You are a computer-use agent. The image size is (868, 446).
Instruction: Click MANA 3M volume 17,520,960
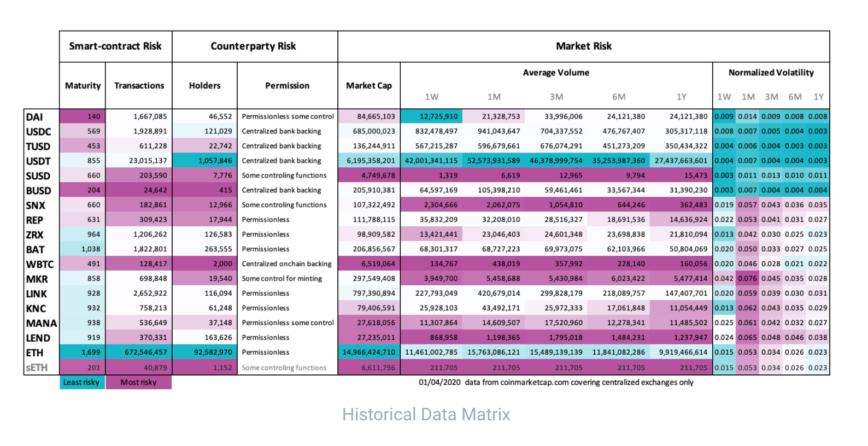(x=563, y=323)
